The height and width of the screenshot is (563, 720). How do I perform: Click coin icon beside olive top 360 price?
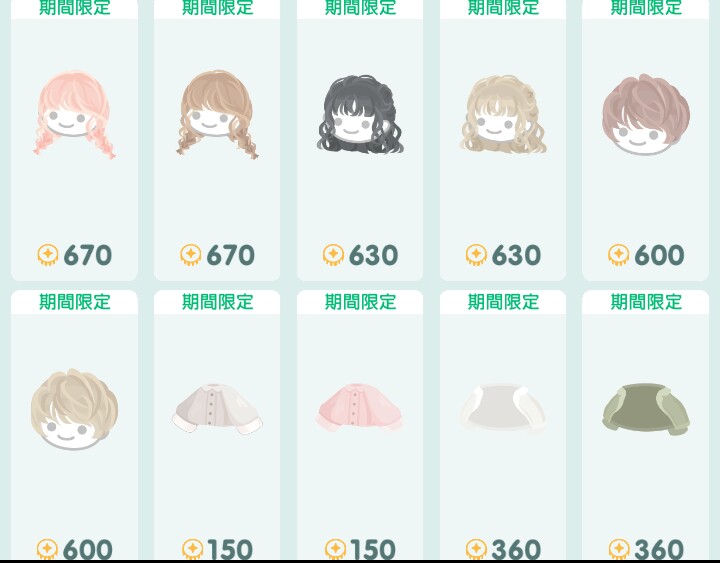(x=619, y=549)
